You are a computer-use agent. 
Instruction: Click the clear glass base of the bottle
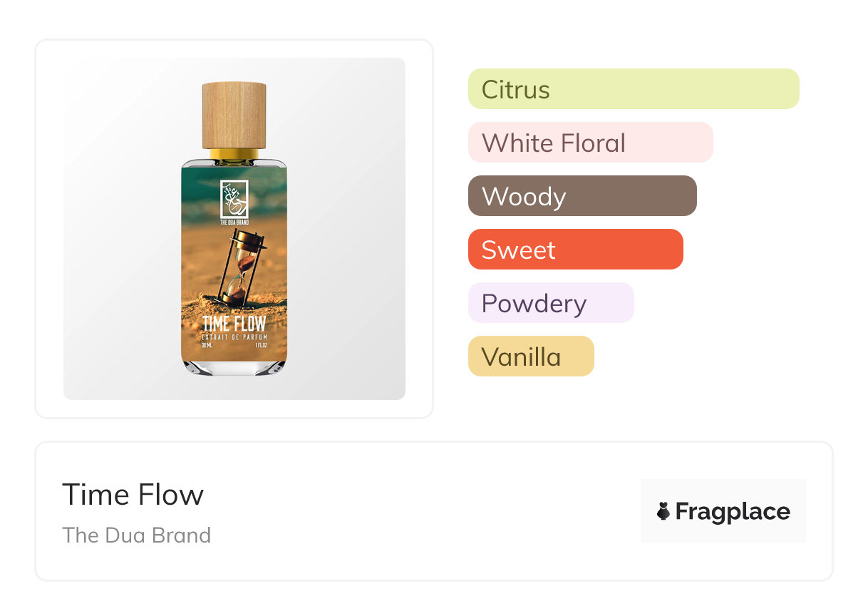pos(234,368)
